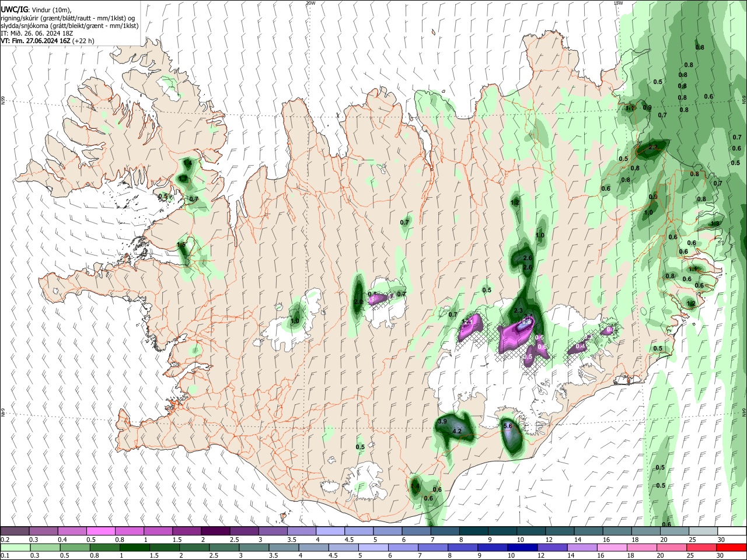The image size is (747, 560).
Task: Click the "0.1" label on the lower scale
Action: [x=5, y=555]
